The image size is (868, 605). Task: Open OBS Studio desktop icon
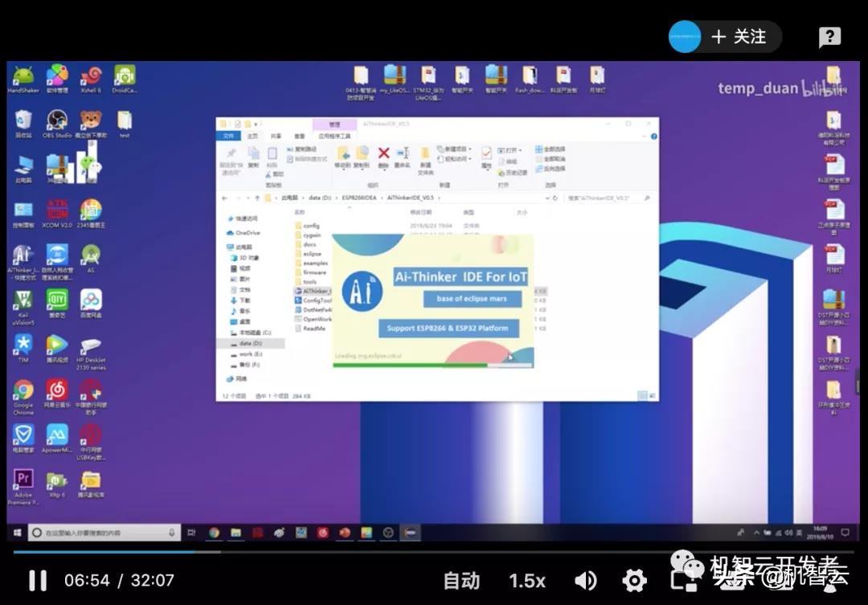(57, 121)
